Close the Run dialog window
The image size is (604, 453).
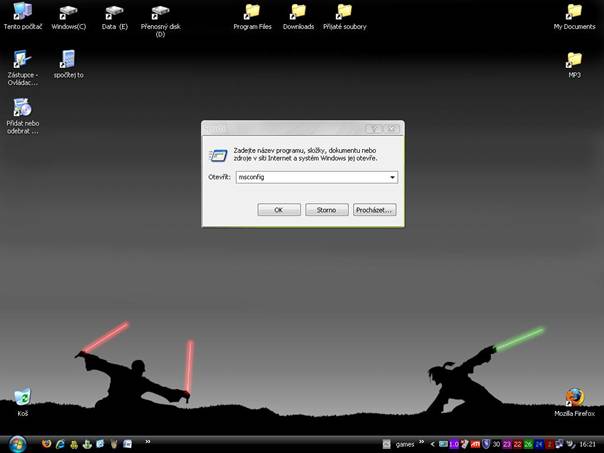coord(392,129)
